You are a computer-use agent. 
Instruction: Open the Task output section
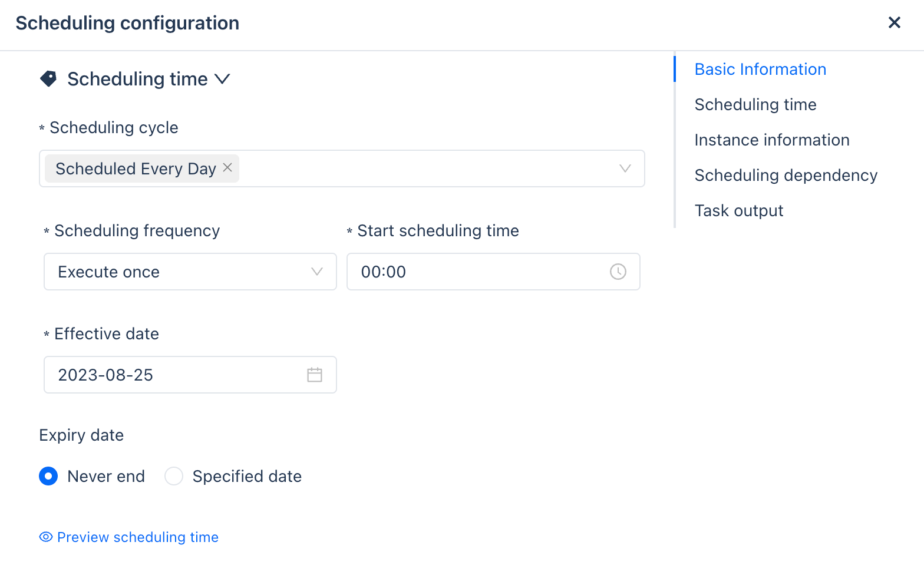[x=738, y=211]
